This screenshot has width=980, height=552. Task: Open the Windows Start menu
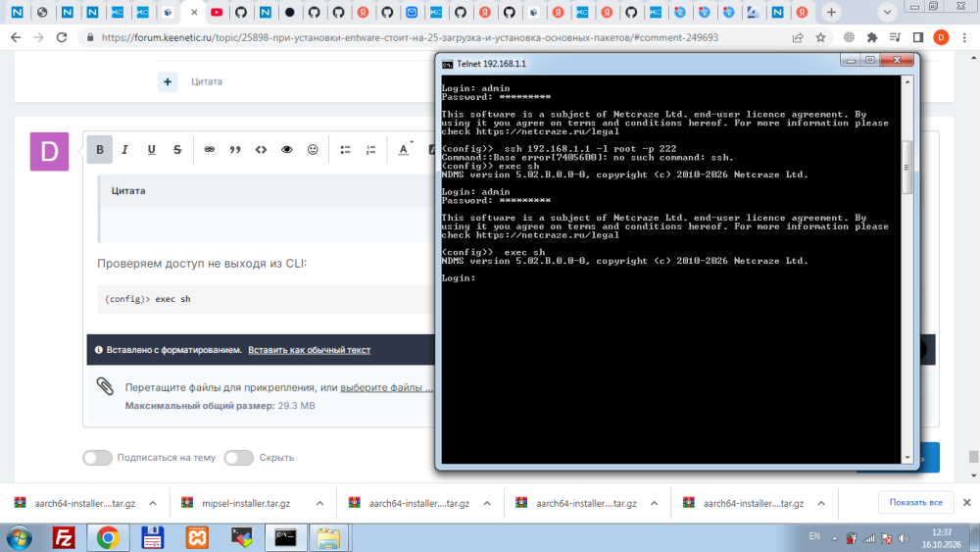pos(20,537)
